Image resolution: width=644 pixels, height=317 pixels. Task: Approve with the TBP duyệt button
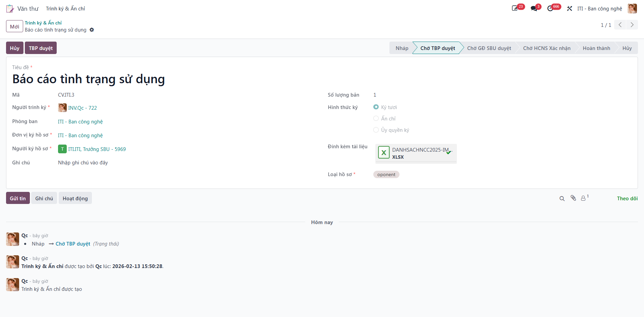click(x=41, y=48)
